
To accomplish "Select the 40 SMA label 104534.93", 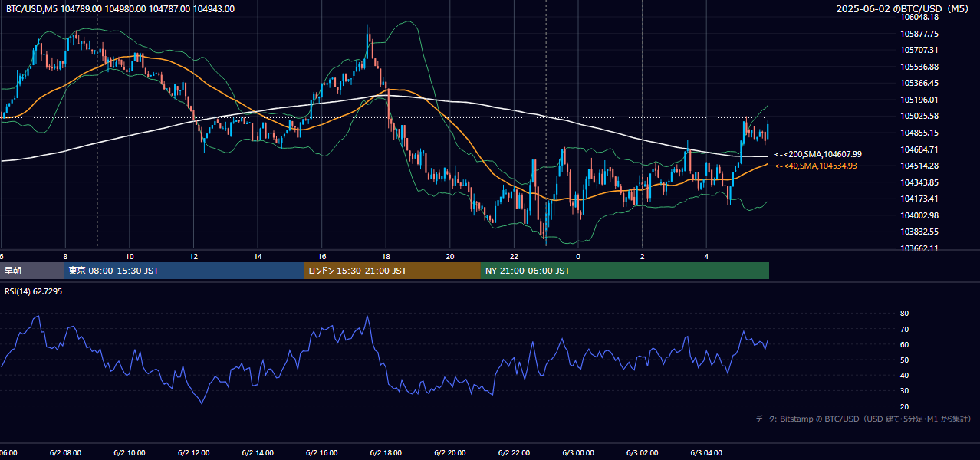I will click(816, 166).
